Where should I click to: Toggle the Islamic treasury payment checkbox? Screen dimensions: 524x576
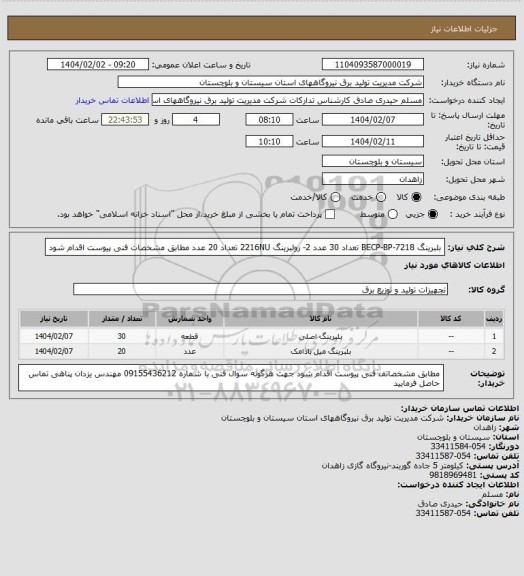point(330,214)
